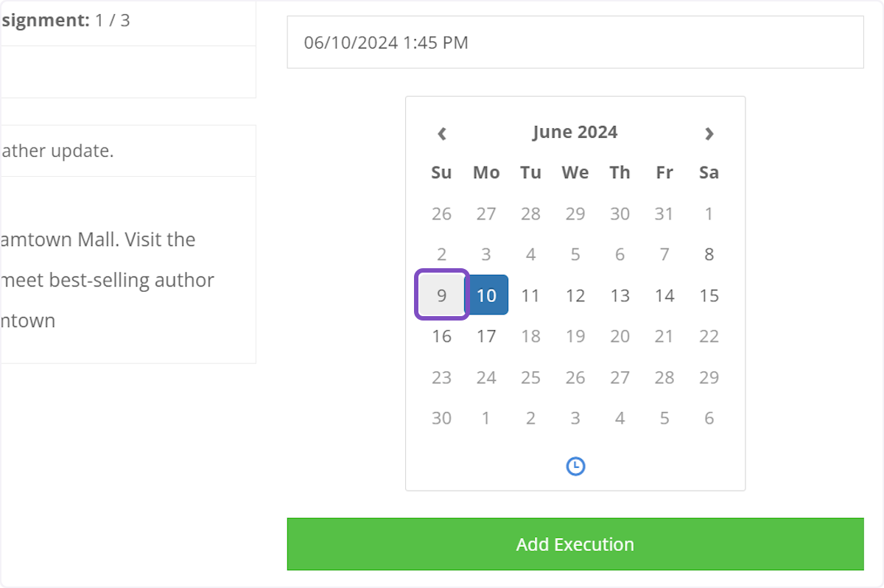This screenshot has height=588, width=884.
Task: Open month selection from June 2024 title
Action: 575,132
